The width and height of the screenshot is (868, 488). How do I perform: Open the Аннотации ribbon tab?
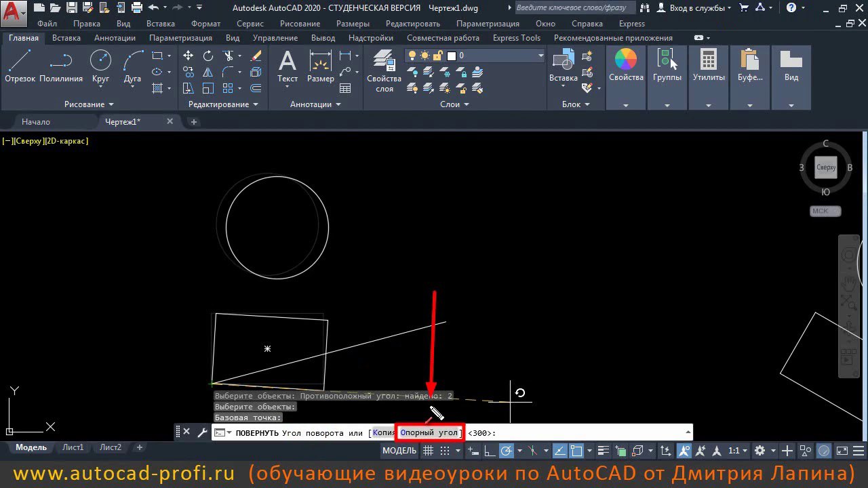(x=115, y=38)
